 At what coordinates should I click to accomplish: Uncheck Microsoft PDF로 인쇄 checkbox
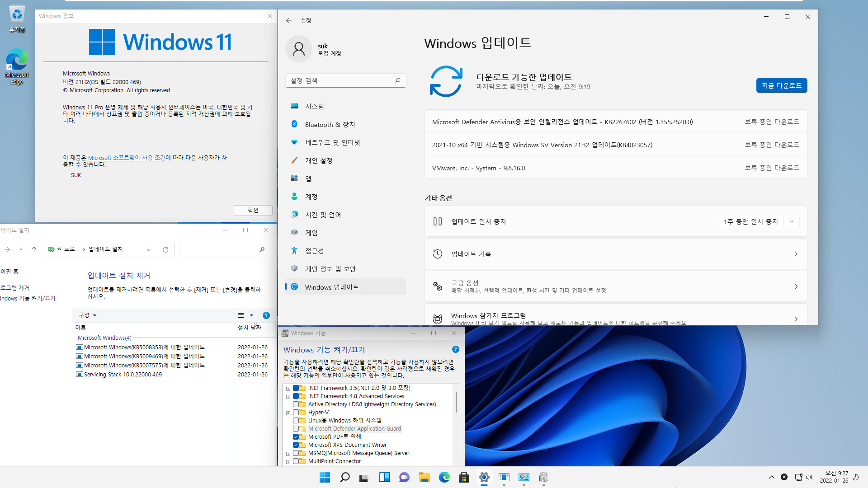click(x=296, y=437)
